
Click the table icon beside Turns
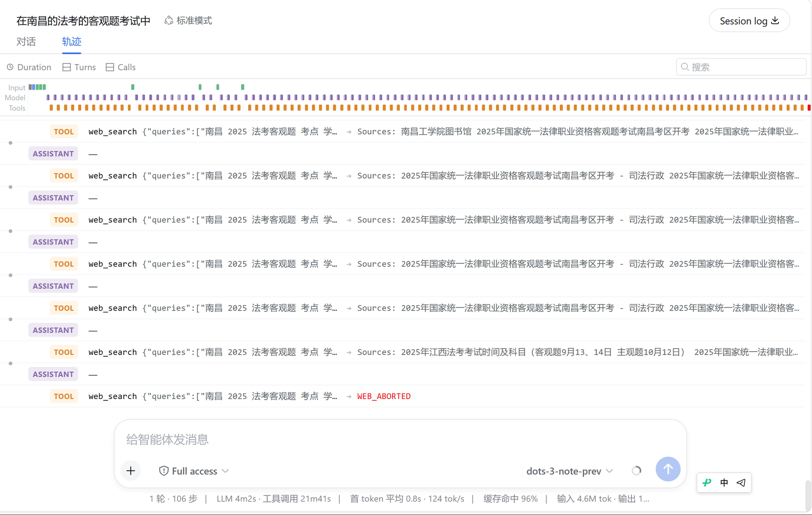[66, 67]
